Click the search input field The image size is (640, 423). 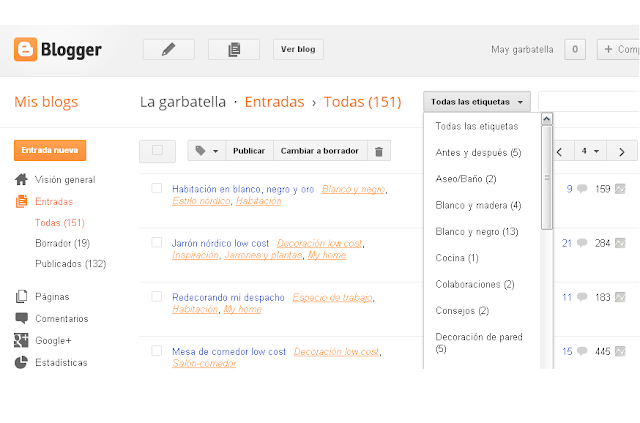pos(589,101)
